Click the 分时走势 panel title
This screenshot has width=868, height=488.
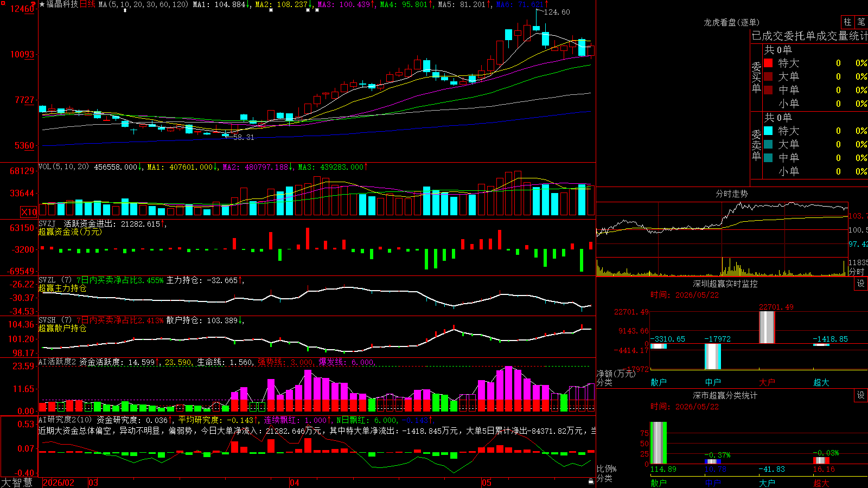732,194
